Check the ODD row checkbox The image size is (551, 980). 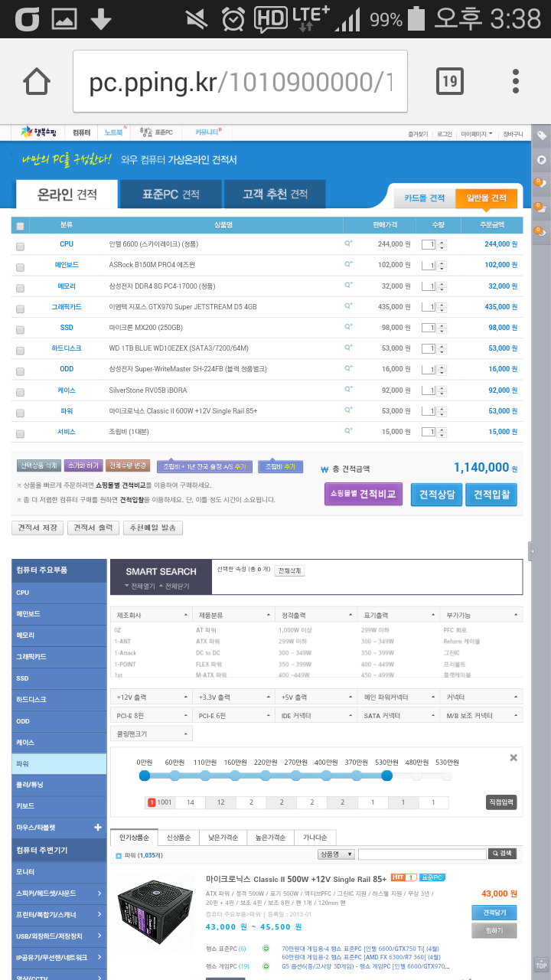(x=20, y=371)
